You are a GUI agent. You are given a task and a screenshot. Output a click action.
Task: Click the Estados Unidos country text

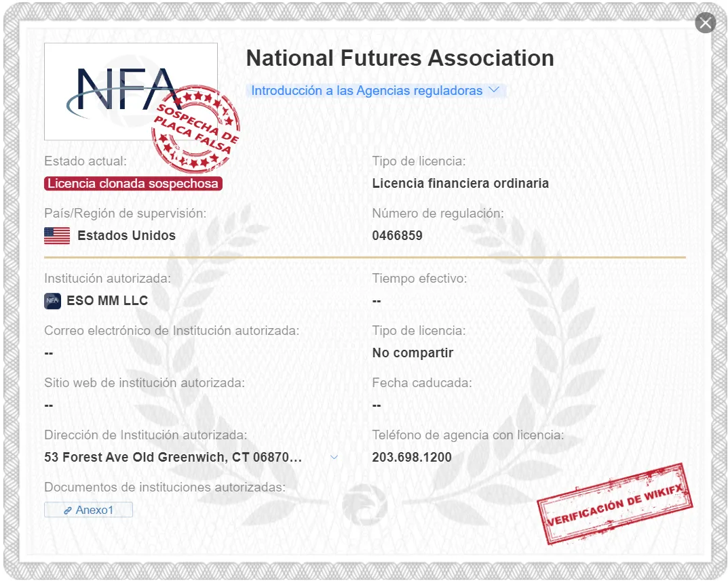click(x=126, y=235)
